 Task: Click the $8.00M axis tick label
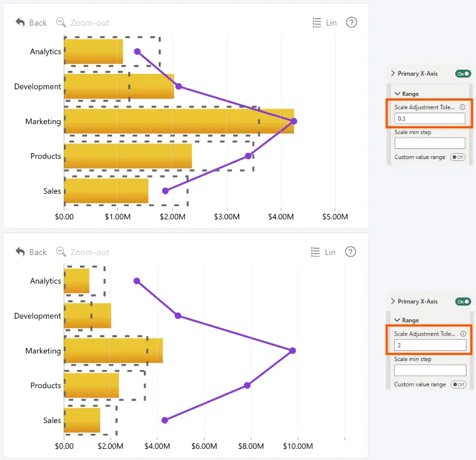click(x=251, y=446)
